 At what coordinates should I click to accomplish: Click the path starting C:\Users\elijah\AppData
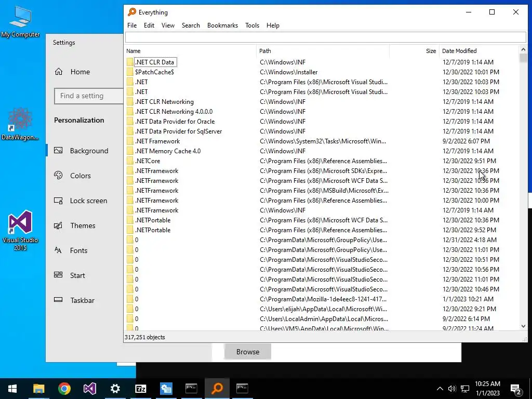pos(323,309)
